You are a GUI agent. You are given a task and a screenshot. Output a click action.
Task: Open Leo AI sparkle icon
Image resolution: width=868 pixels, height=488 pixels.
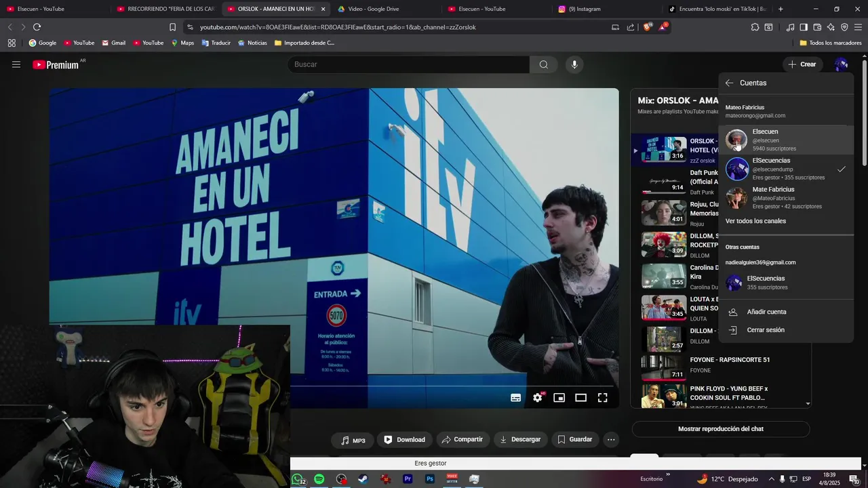831,27
